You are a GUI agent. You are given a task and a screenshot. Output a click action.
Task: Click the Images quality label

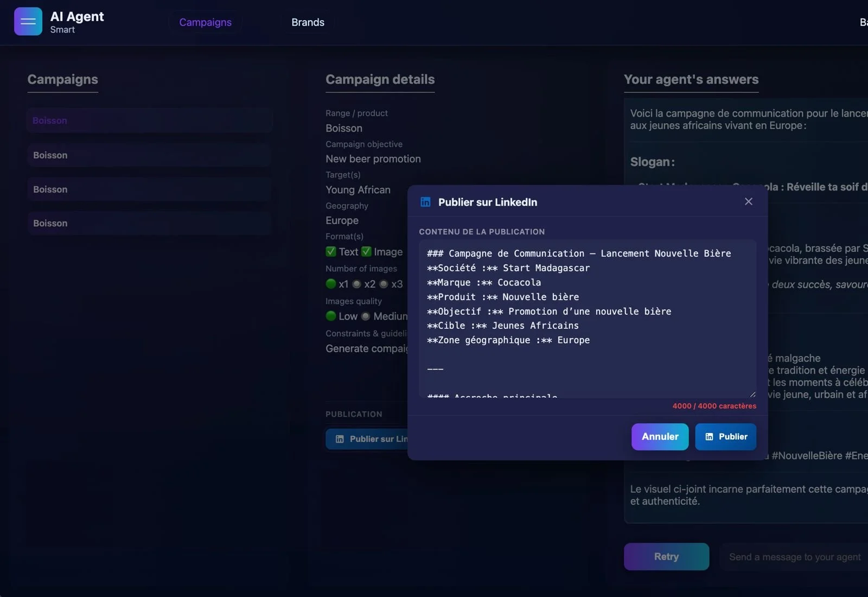coord(354,301)
